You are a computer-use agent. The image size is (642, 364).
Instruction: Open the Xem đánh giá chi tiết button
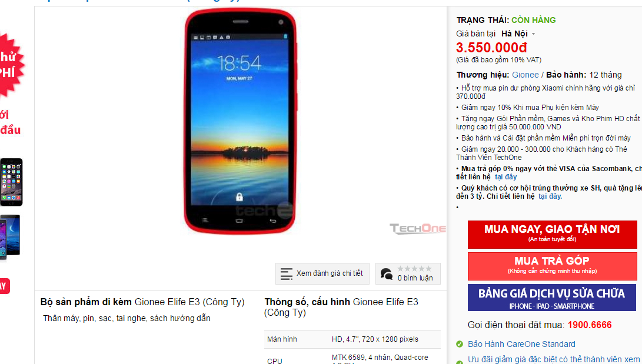click(x=322, y=273)
